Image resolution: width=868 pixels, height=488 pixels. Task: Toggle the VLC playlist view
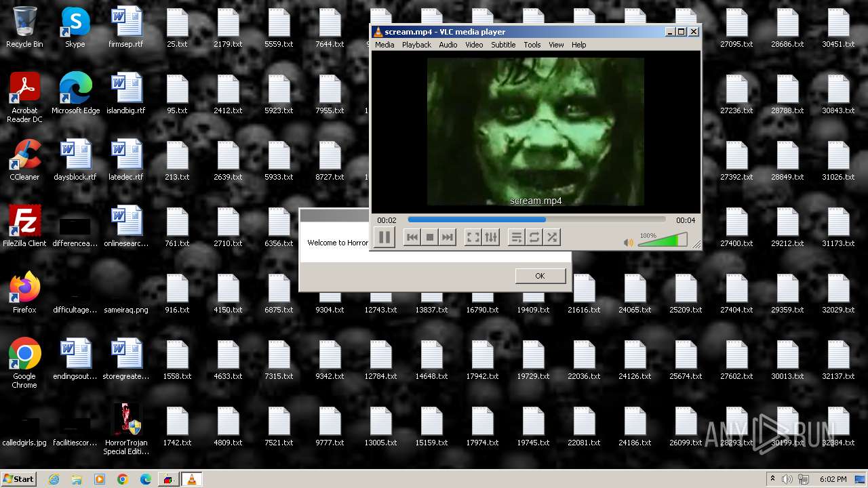[516, 237]
